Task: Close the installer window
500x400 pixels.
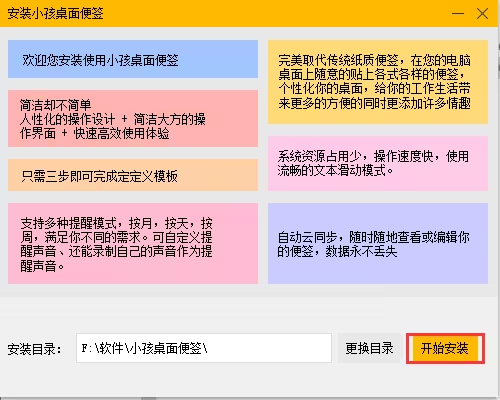Action: [482, 14]
